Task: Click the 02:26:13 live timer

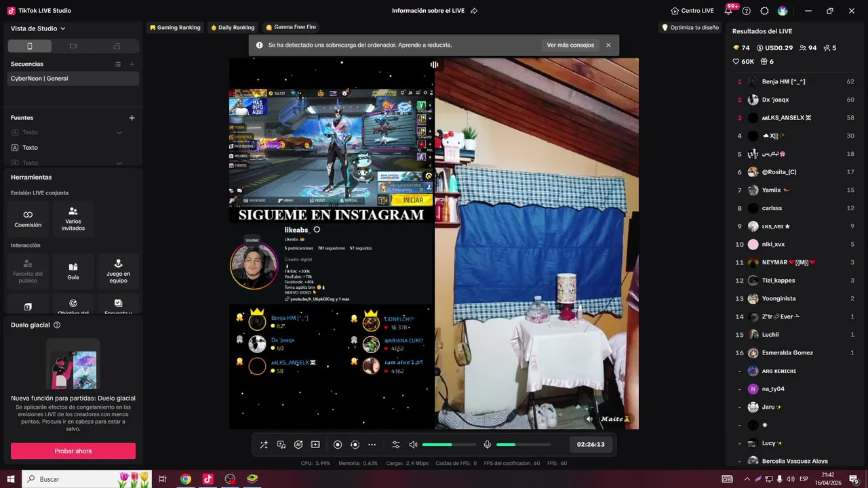Action: (591, 445)
